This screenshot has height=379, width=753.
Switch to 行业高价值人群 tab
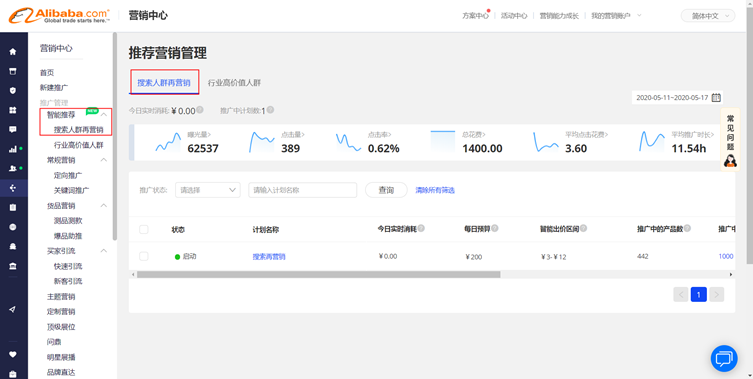[x=234, y=83]
